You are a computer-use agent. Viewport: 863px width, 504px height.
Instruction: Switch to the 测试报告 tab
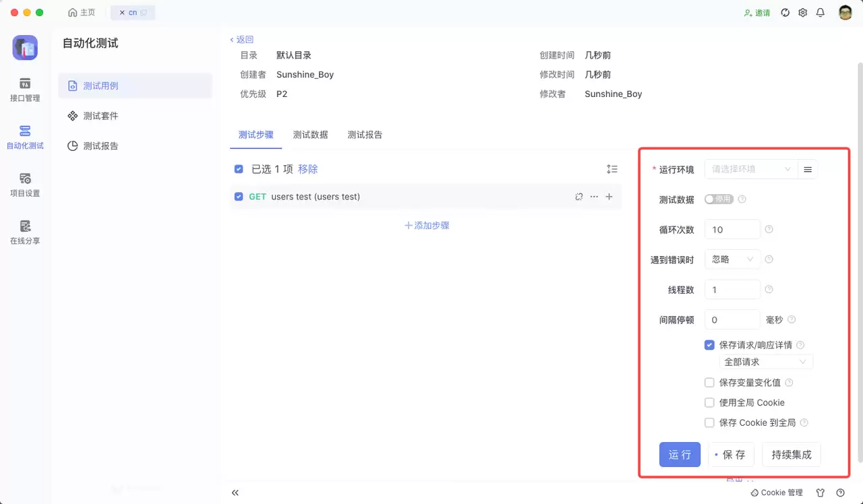point(365,135)
